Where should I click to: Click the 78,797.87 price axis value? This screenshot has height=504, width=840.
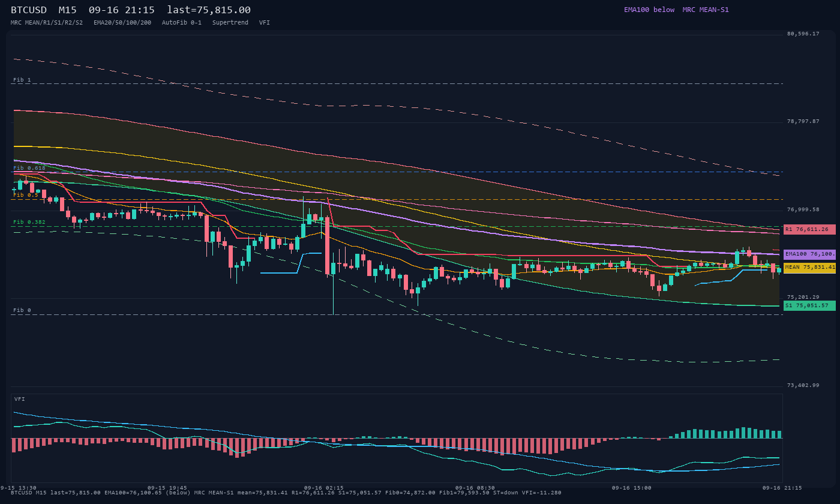click(x=803, y=121)
